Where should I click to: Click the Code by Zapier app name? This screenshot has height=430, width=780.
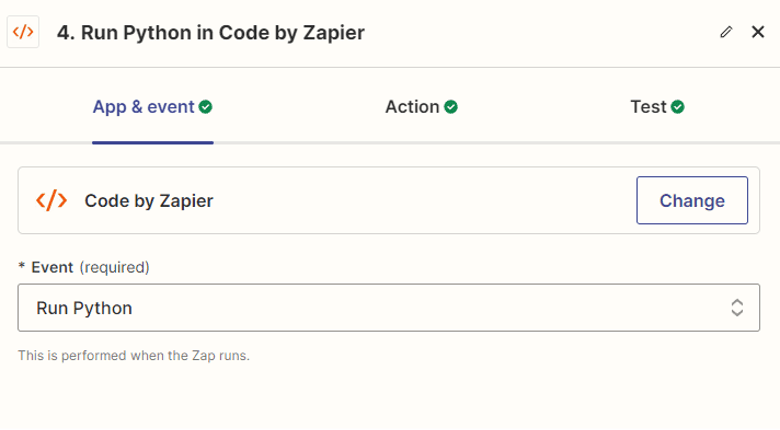[x=149, y=201]
